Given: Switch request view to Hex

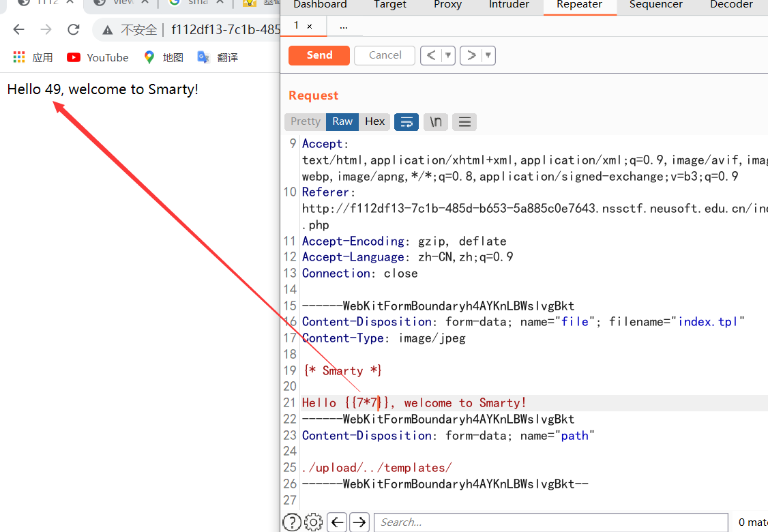Looking at the screenshot, I should [x=374, y=121].
